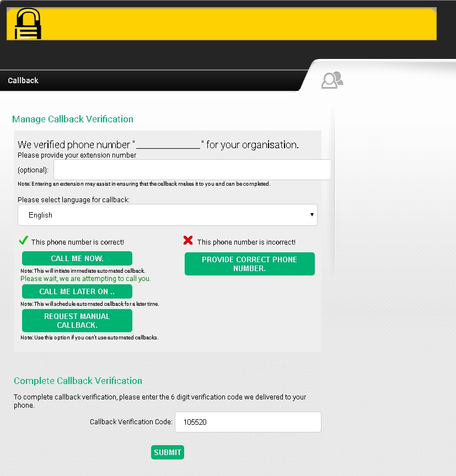This screenshot has height=476, width=456.
Task: Click the 'Callback Verification Code:' label
Action: click(x=131, y=421)
